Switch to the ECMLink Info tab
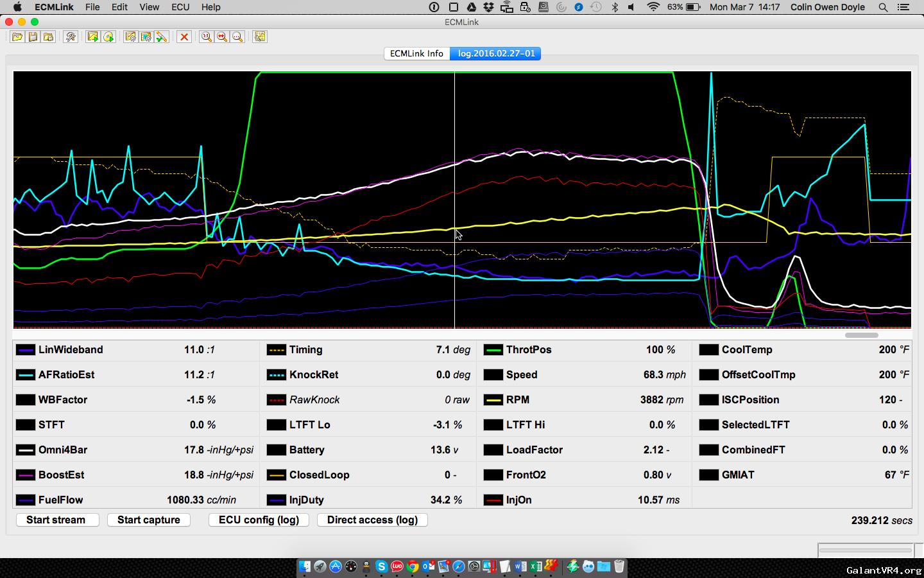This screenshot has height=578, width=924. [416, 53]
